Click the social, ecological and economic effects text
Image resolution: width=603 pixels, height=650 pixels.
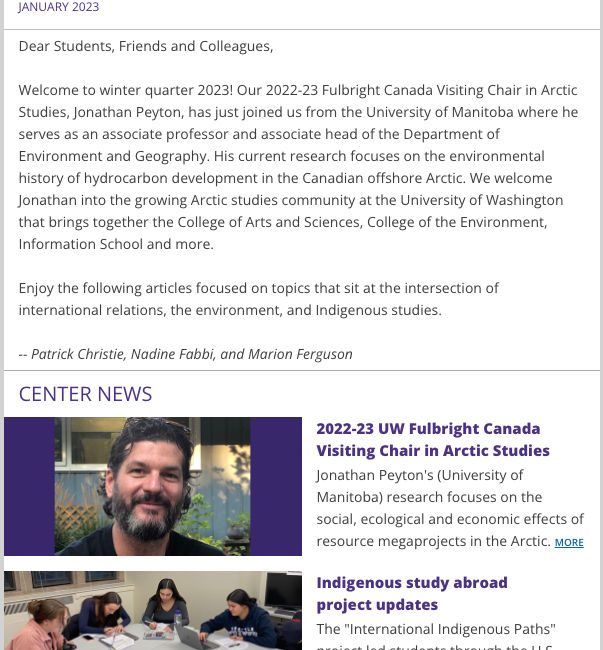pos(450,519)
